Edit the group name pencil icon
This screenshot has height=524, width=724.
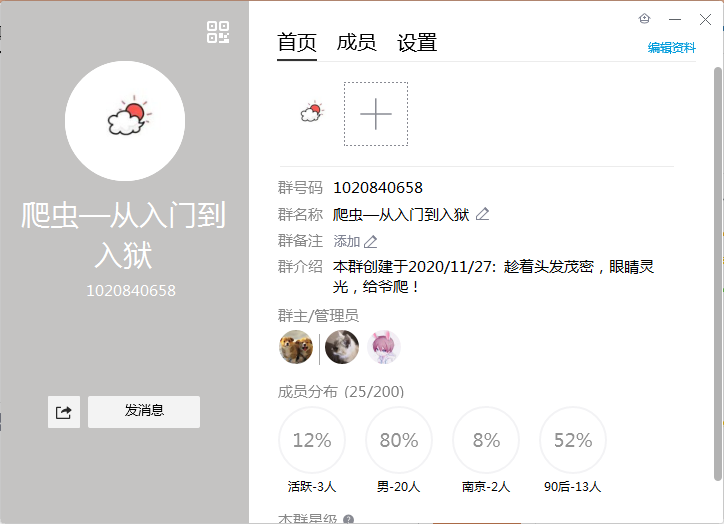(x=483, y=214)
